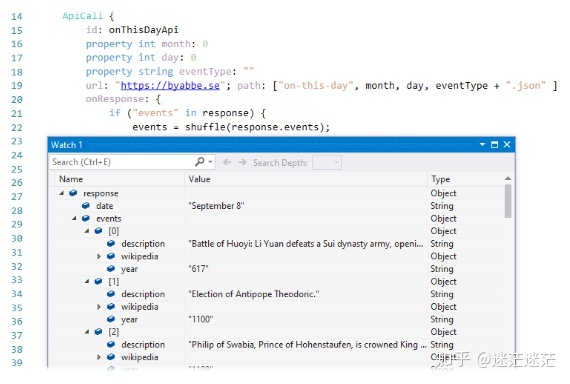Click the Battle of Huoyi description value
The height and width of the screenshot is (384, 570).
(x=306, y=244)
